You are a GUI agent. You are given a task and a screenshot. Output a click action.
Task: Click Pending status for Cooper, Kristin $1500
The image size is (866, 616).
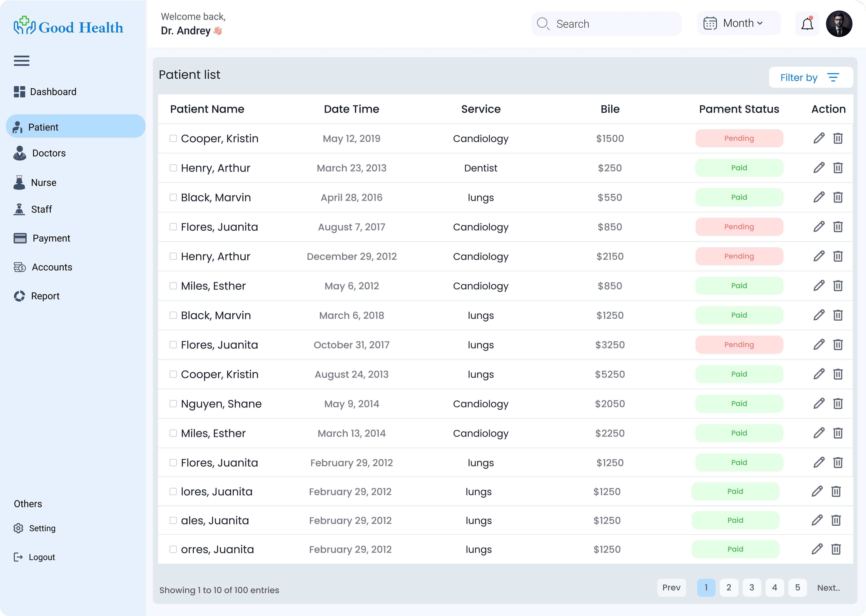[739, 138]
